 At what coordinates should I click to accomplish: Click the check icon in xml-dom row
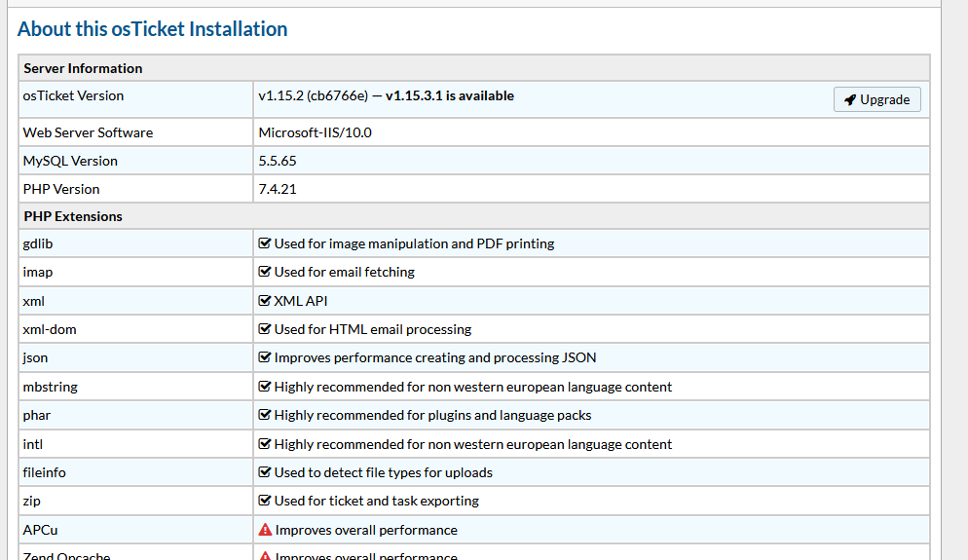[265, 329]
